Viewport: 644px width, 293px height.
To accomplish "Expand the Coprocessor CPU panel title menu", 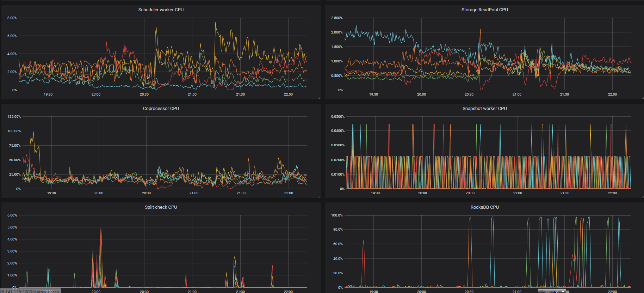I will [161, 109].
